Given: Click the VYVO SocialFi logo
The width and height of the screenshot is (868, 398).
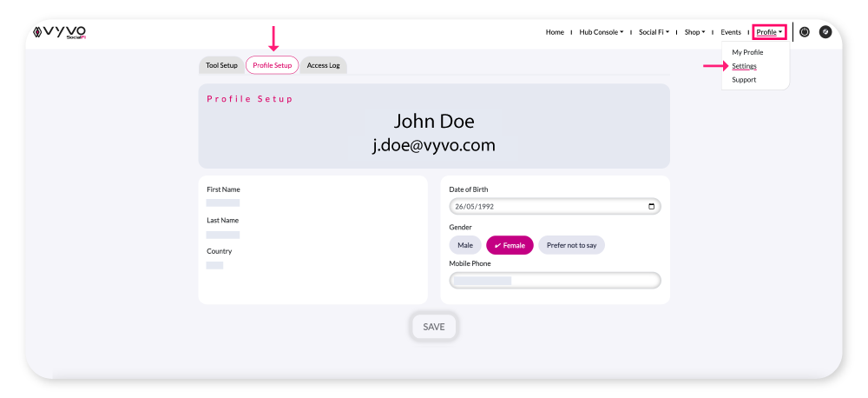Looking at the screenshot, I should pyautogui.click(x=60, y=32).
